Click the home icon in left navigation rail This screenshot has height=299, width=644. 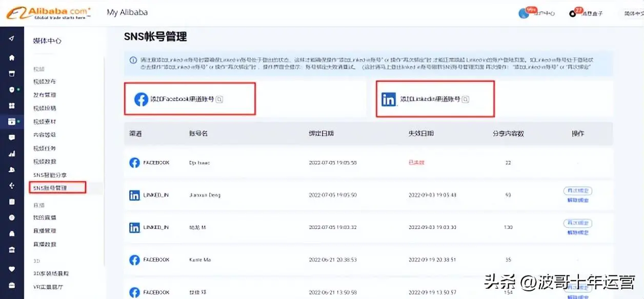(x=12, y=57)
